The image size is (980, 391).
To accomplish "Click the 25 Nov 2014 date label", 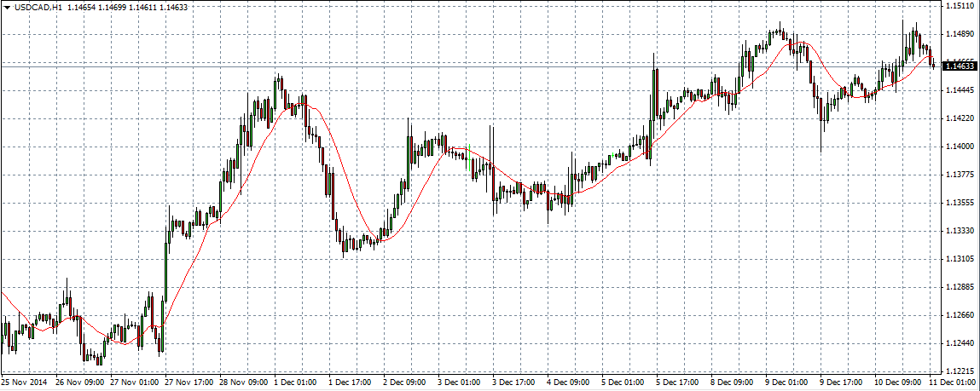I will click(24, 383).
